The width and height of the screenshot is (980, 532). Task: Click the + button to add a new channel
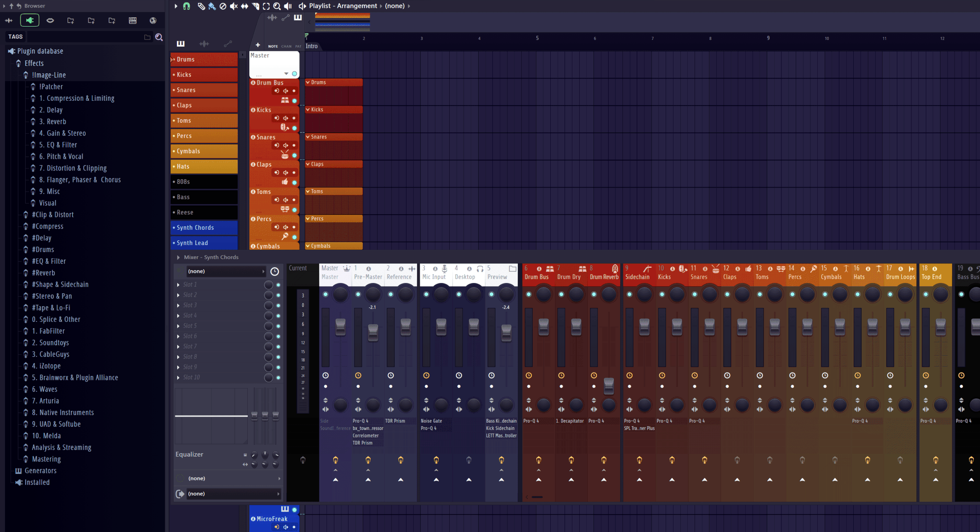tap(258, 45)
